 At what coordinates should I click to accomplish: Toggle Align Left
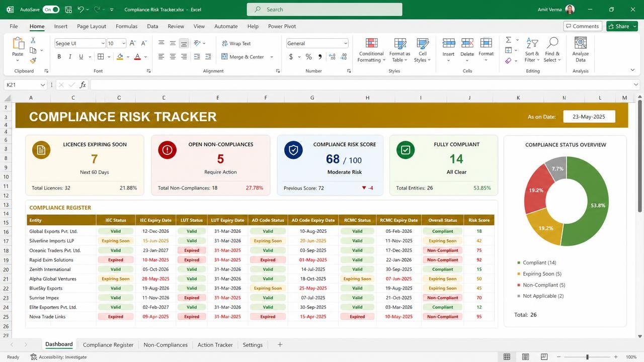(x=162, y=57)
